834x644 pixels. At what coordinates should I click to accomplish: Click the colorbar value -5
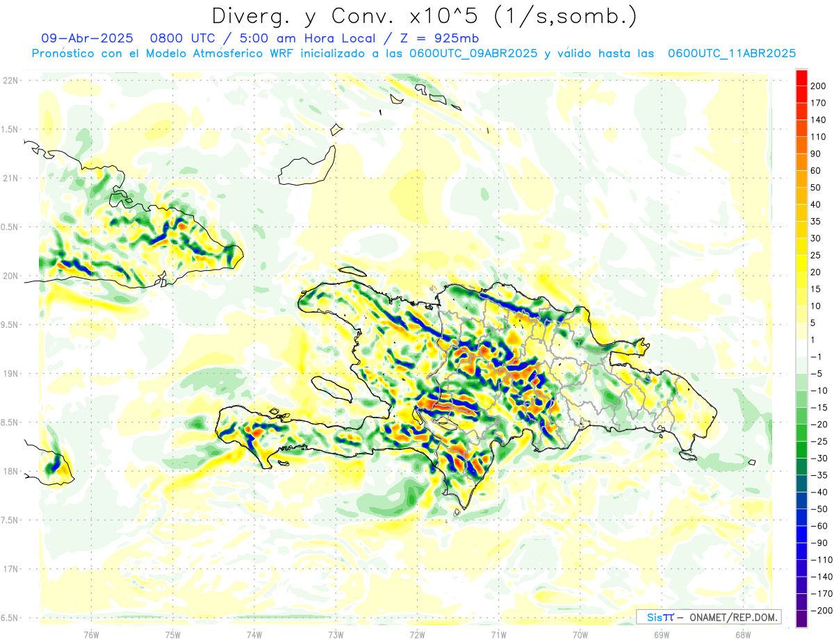816,374
